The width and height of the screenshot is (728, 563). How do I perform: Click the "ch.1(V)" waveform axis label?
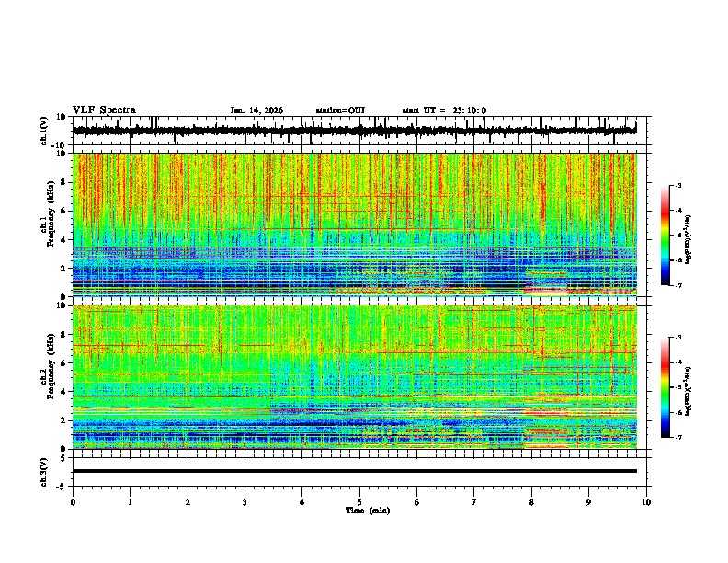pyautogui.click(x=44, y=131)
